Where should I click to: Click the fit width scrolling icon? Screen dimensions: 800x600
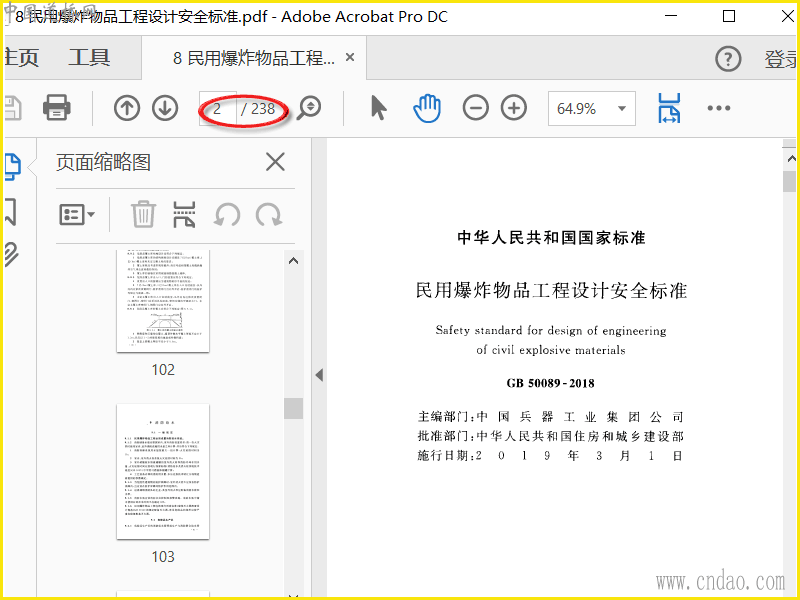[x=669, y=108]
